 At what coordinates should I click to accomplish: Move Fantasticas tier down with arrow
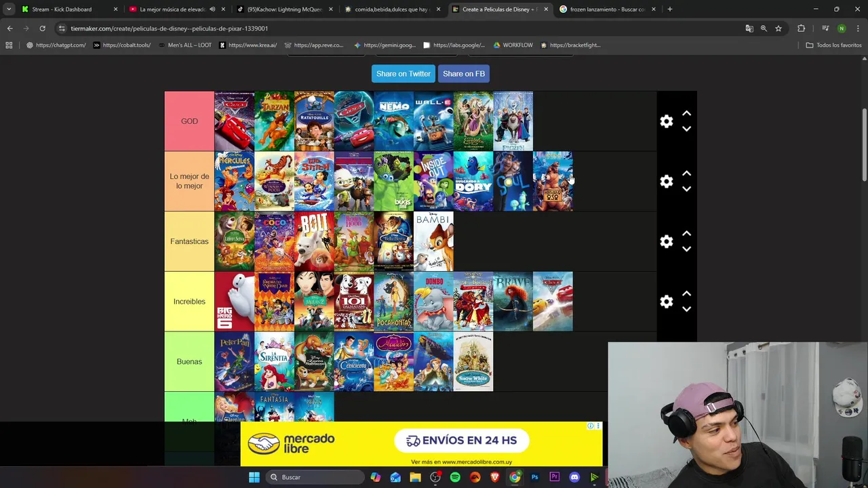(x=686, y=249)
